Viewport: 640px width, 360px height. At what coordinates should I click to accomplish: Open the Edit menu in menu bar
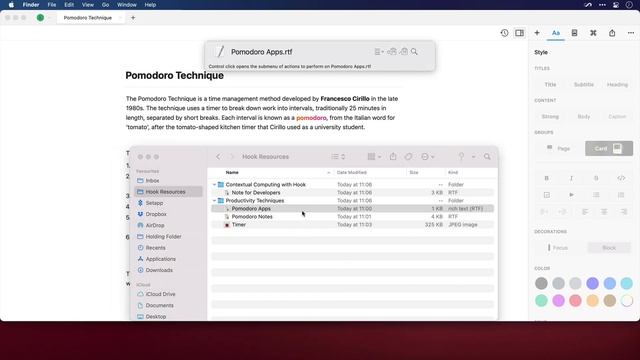tap(69, 5)
